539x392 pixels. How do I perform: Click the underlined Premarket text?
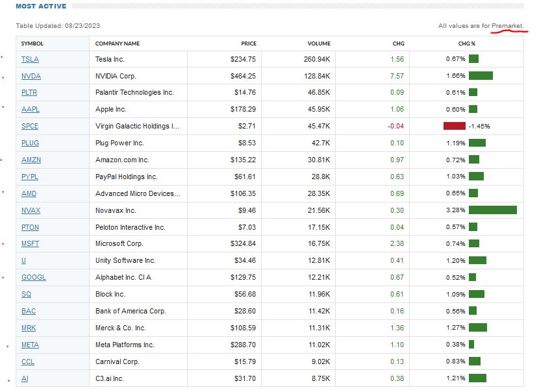pyautogui.click(x=507, y=26)
